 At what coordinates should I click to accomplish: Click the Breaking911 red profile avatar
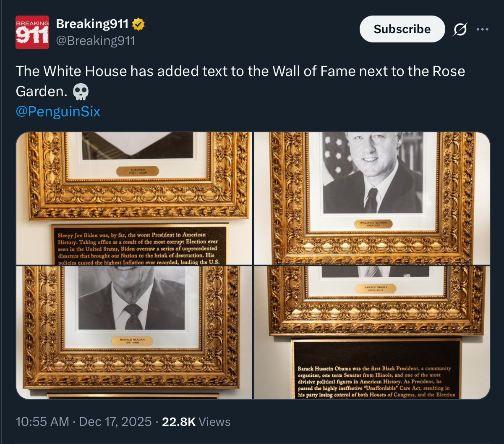click(32, 32)
